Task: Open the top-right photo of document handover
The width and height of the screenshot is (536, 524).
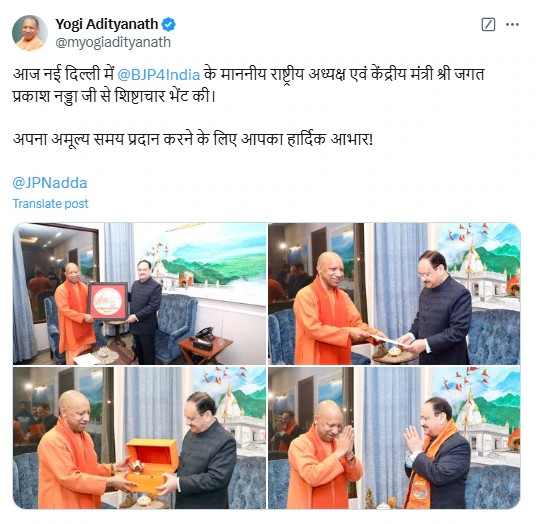Action: 394,294
